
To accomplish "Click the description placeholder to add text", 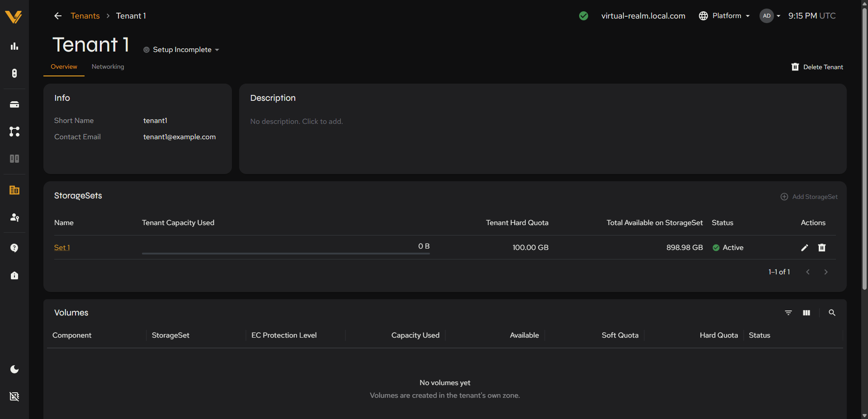I will [297, 122].
